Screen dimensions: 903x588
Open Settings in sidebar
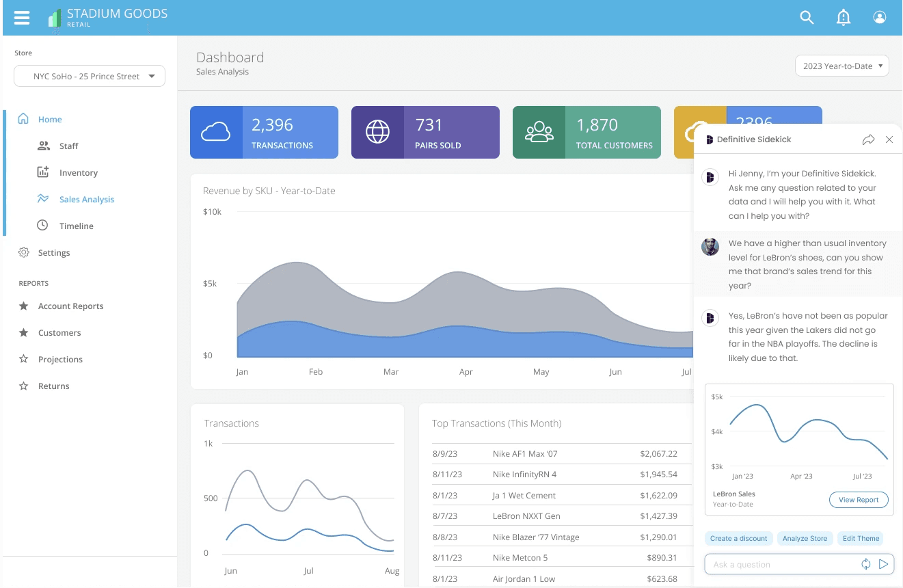click(x=54, y=252)
